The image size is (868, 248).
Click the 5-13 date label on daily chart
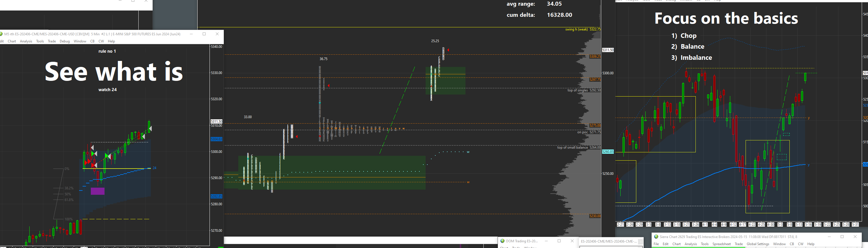(x=799, y=224)
